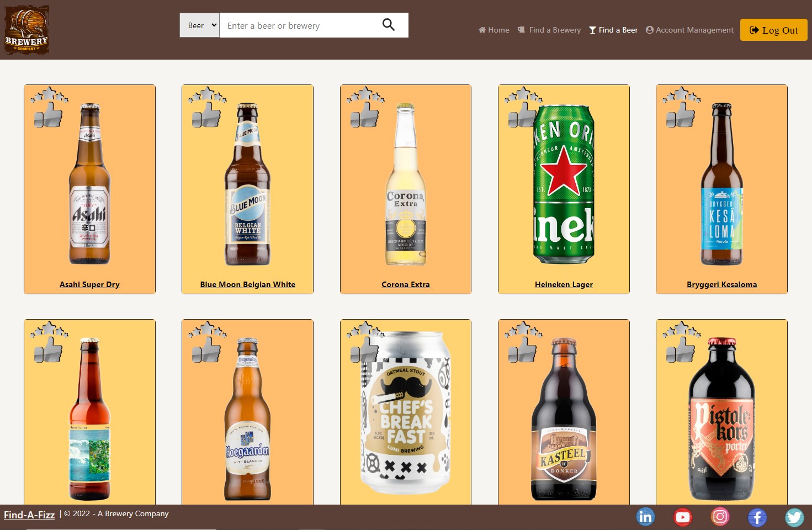Click star rating on Hoegaarden card
Image resolution: width=812 pixels, height=530 pixels.
(207, 330)
